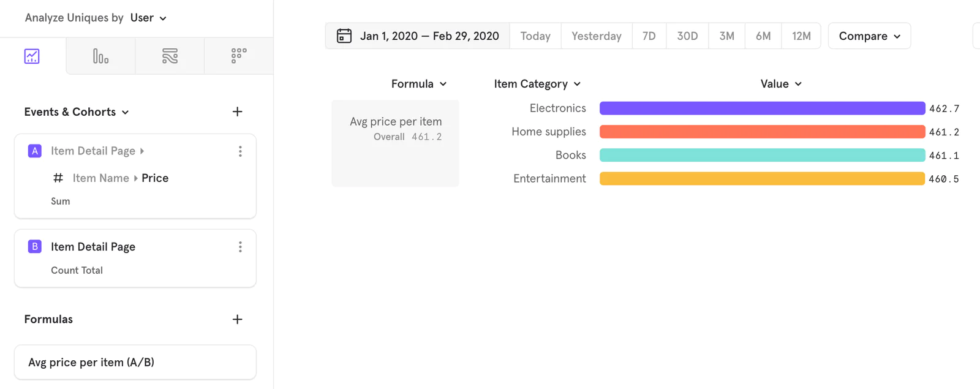This screenshot has height=389, width=980.
Task: Open the Value sorting dropdown
Action: [x=780, y=83]
